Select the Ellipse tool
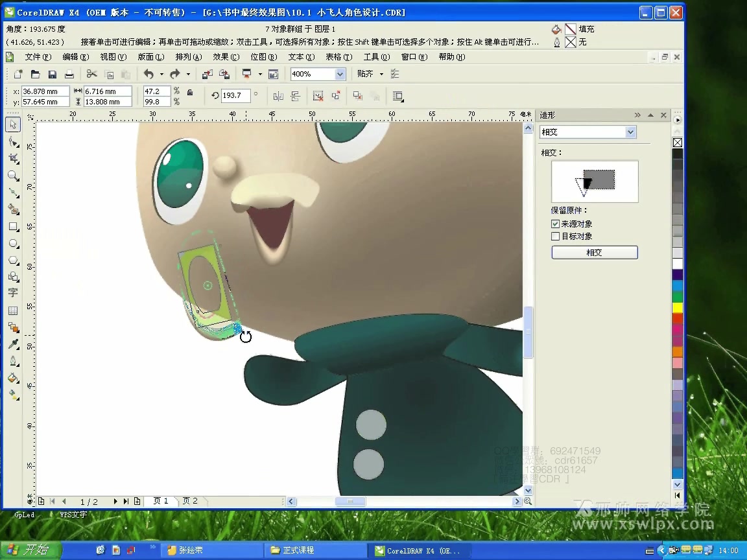This screenshot has width=747, height=560. coord(14,243)
